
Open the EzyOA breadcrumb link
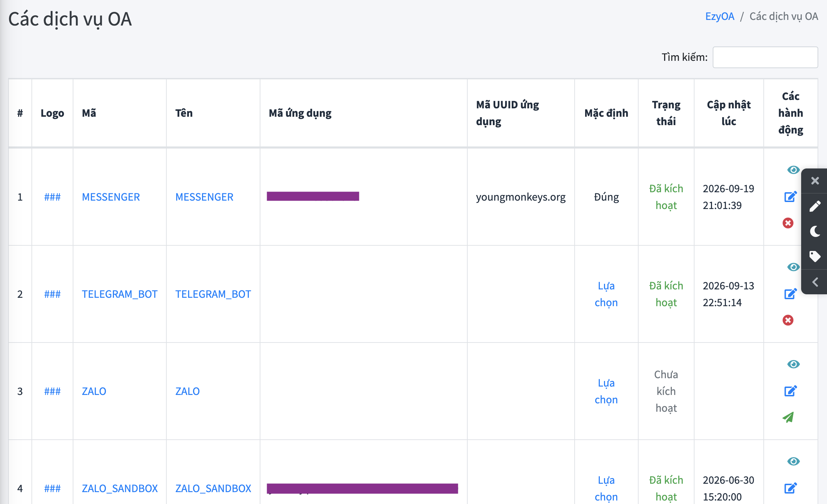pyautogui.click(x=719, y=16)
